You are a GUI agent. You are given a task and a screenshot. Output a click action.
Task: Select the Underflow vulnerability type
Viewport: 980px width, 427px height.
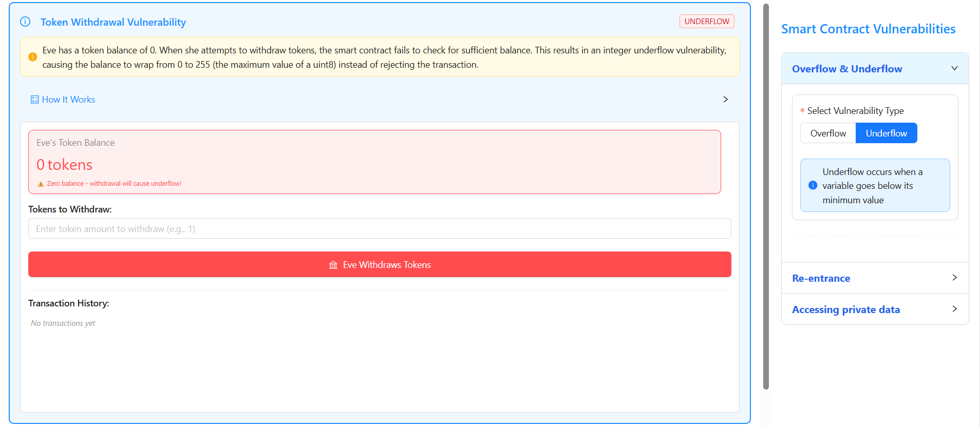click(886, 133)
